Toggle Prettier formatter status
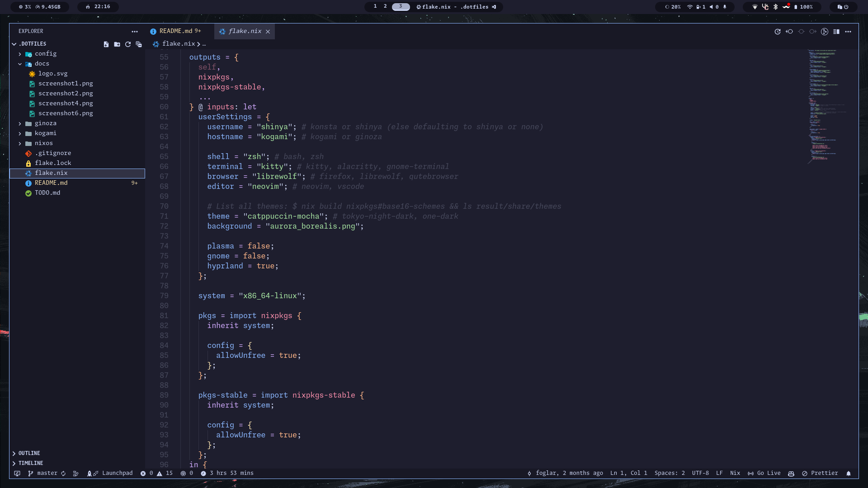Viewport: 868px width, 488px height. 820,473
